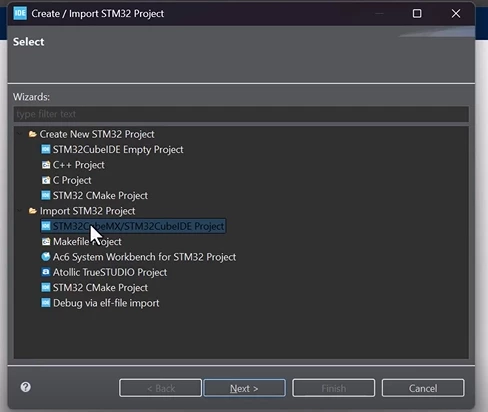This screenshot has height=412, width=488.
Task: Select Ac6 System Workbench for STM32 Project
Action: pyautogui.click(x=144, y=257)
